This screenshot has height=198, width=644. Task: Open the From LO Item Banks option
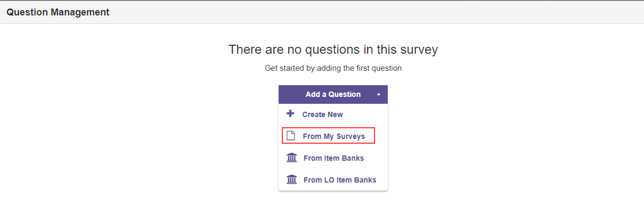coord(333,180)
